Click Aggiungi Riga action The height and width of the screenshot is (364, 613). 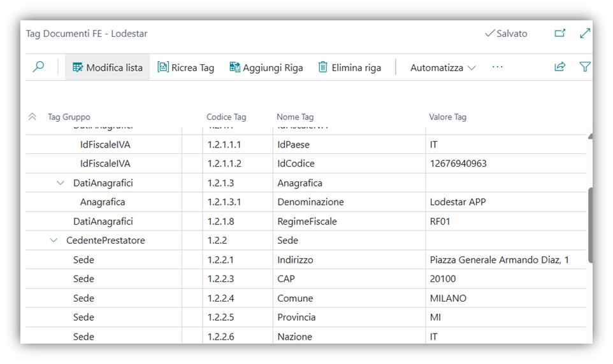click(x=266, y=67)
